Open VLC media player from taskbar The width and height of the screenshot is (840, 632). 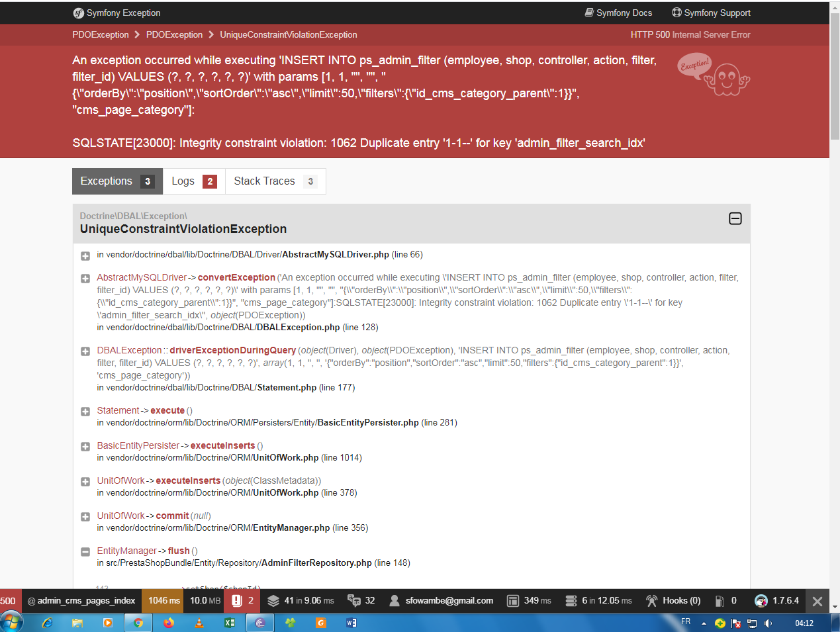coord(199,623)
